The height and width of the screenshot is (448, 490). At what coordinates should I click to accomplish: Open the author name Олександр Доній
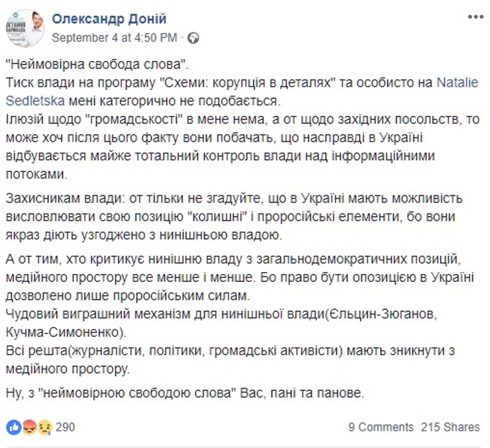[x=109, y=19]
